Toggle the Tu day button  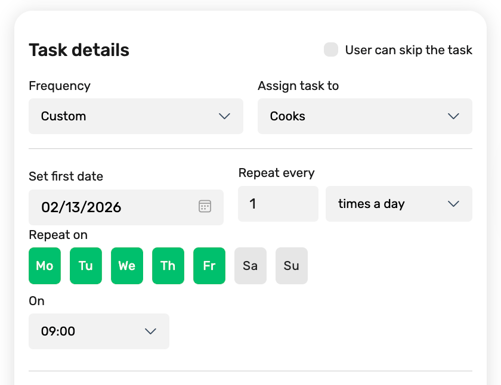click(86, 266)
